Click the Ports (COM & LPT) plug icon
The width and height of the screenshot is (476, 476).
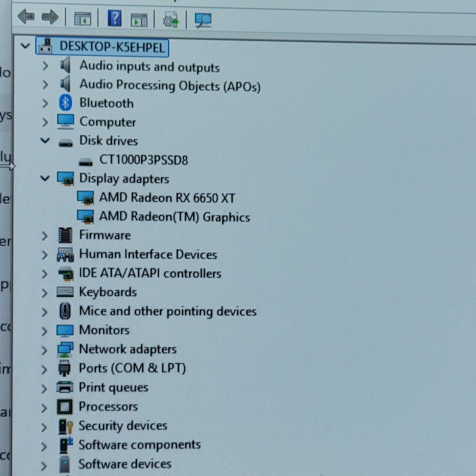point(65,368)
